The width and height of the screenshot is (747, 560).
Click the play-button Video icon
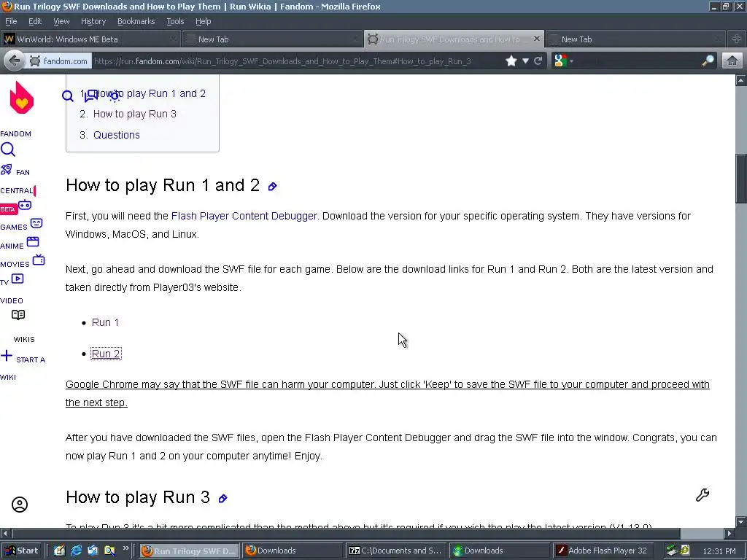[x=18, y=279]
